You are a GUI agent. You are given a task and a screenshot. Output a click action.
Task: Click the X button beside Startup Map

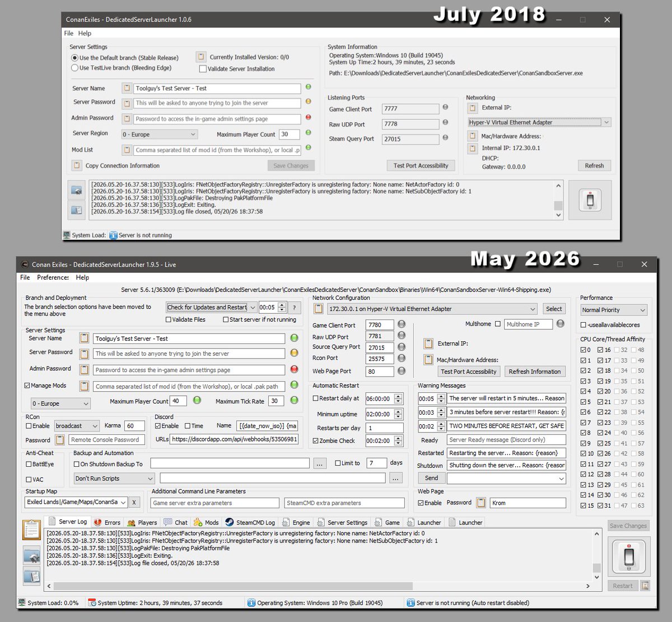point(134,502)
